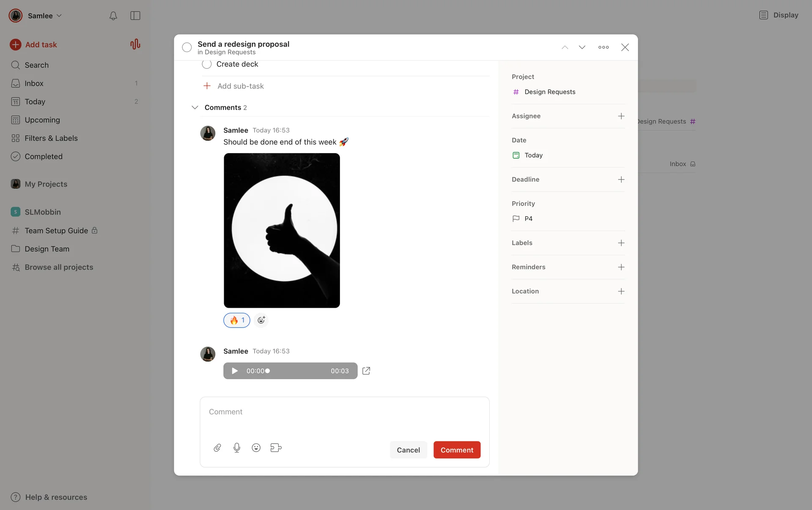Collapse the Comments section
This screenshot has width=812, height=510.
(x=195, y=108)
